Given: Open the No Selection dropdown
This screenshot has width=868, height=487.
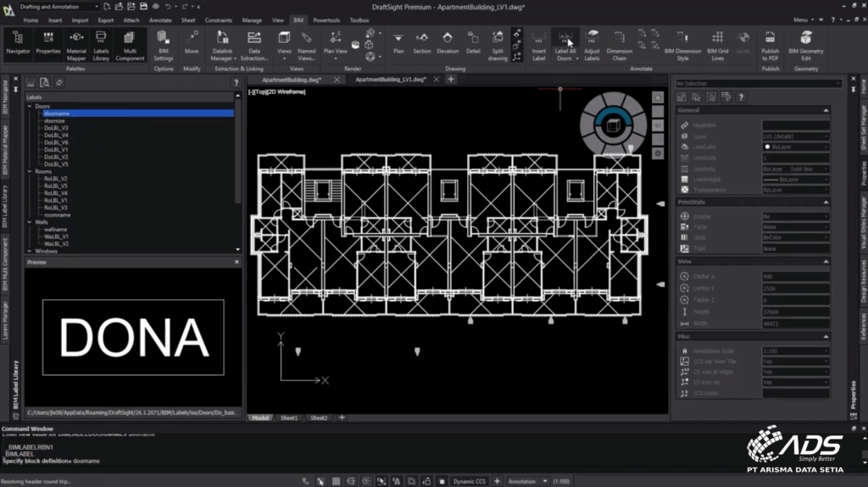Looking at the screenshot, I should pos(759,84).
